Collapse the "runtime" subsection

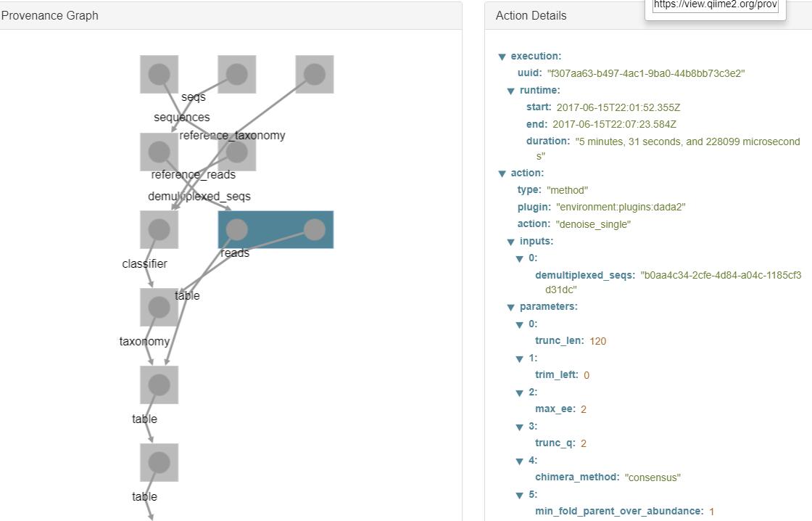click(510, 91)
